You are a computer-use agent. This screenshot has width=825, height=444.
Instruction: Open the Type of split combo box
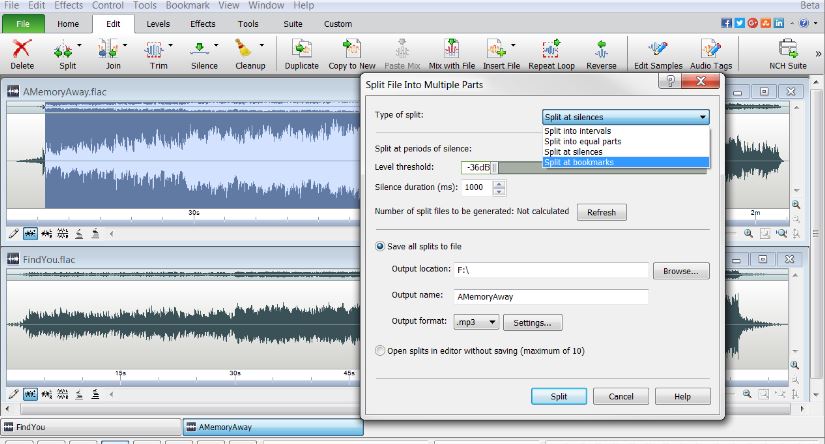(x=626, y=117)
